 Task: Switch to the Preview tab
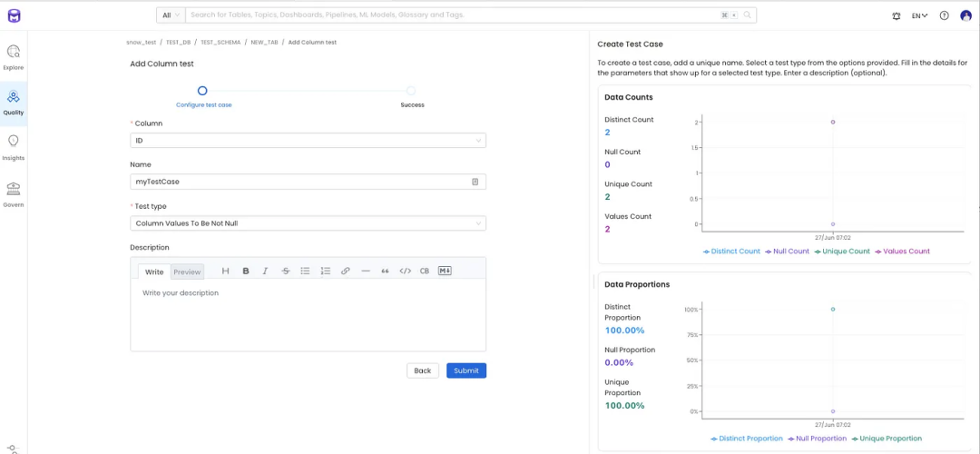point(187,271)
